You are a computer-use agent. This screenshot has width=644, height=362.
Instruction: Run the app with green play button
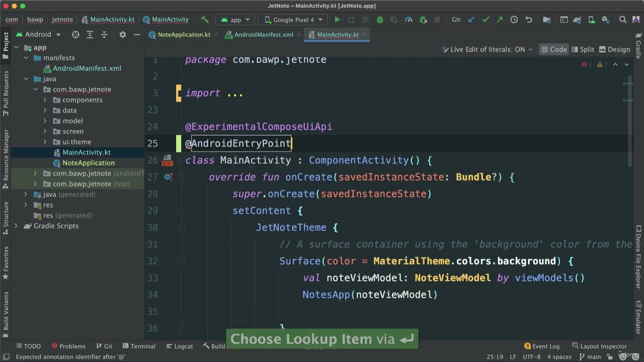[337, 20]
